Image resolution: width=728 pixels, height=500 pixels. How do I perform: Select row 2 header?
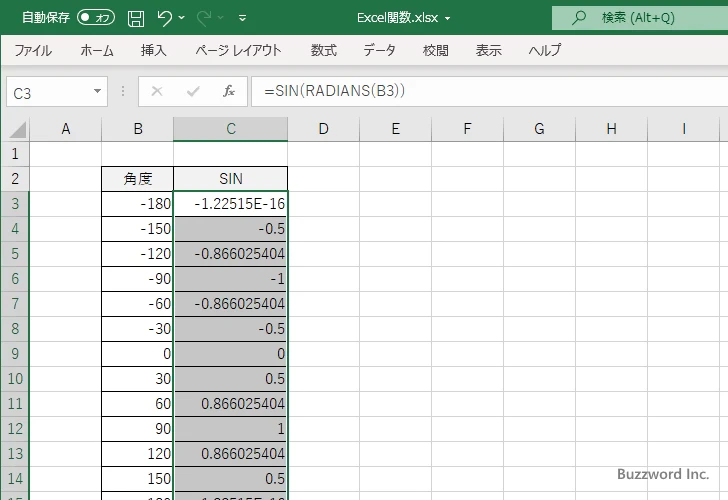pyautogui.click(x=15, y=179)
